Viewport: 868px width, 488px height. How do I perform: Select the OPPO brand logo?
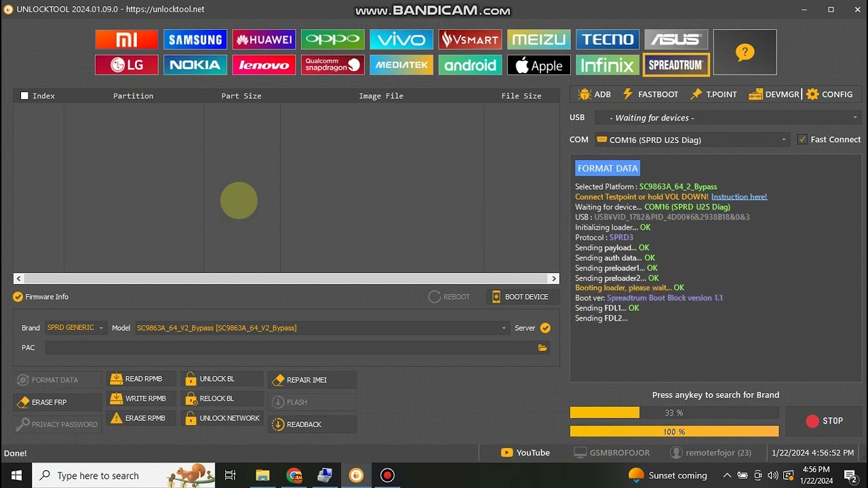click(332, 39)
